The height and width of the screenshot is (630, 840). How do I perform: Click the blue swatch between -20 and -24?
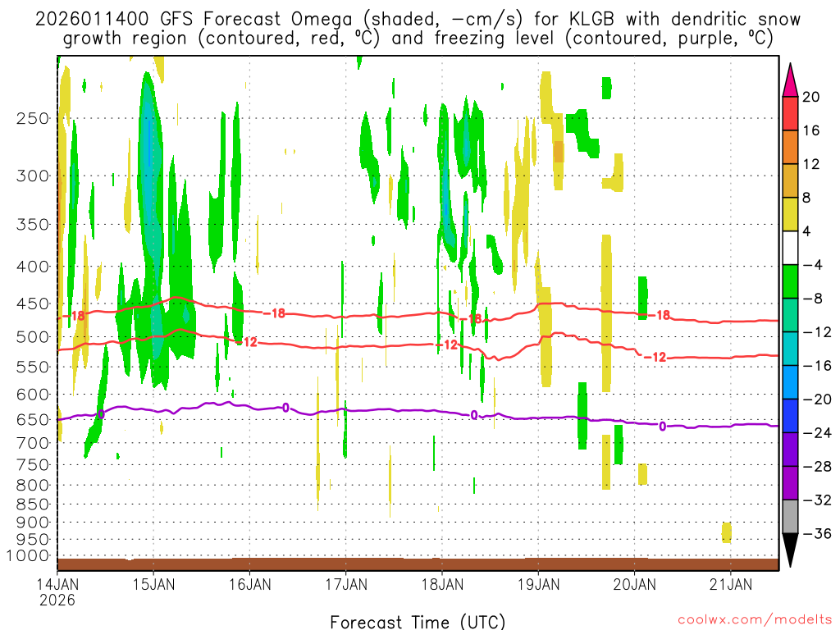pos(790,416)
